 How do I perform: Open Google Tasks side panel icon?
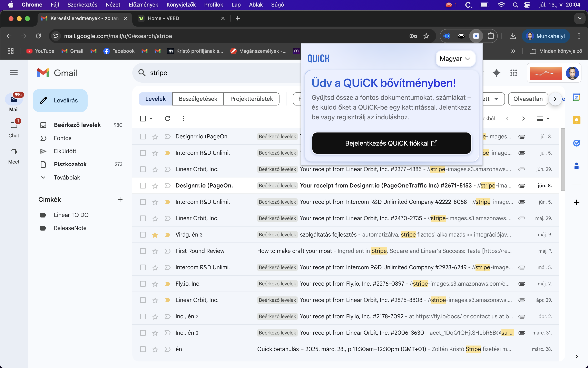click(x=577, y=143)
